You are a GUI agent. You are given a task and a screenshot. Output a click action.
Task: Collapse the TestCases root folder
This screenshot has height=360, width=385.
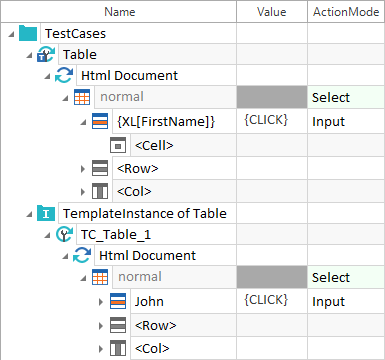tap(12, 34)
